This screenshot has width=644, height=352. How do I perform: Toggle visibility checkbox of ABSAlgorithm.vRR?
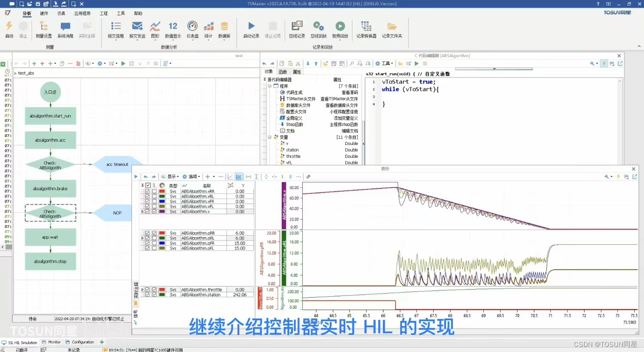148,191
